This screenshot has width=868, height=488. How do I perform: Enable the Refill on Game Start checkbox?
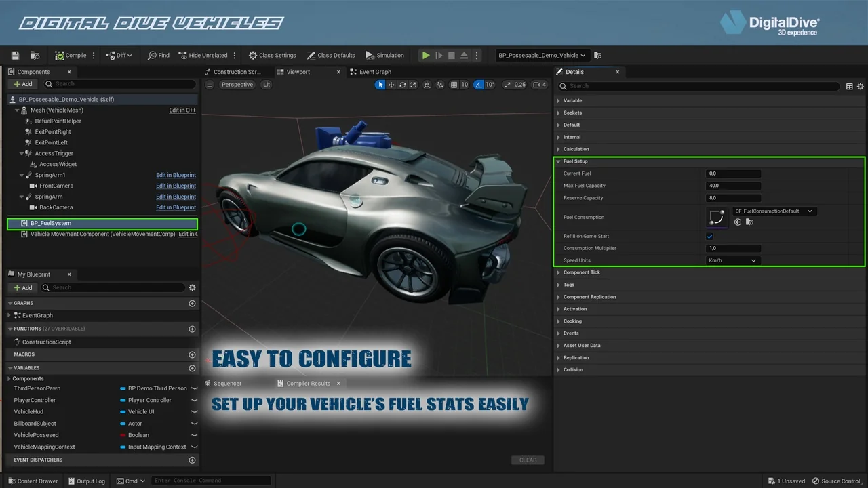click(709, 236)
